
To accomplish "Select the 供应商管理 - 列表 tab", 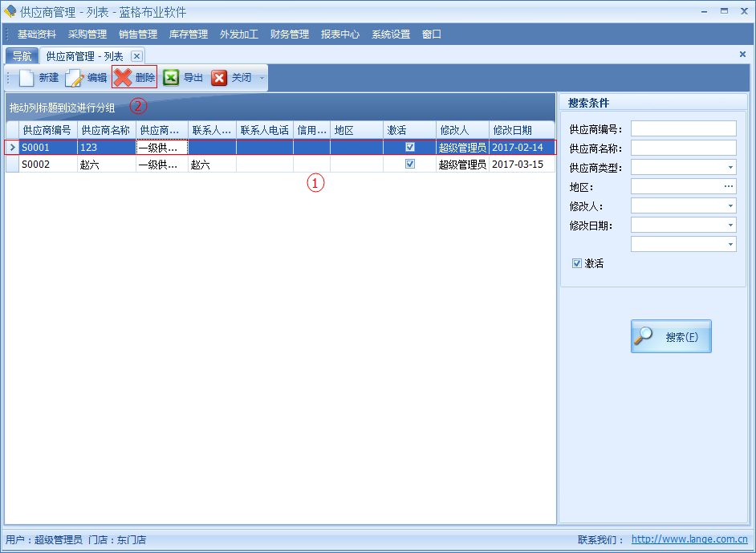I will pos(84,56).
